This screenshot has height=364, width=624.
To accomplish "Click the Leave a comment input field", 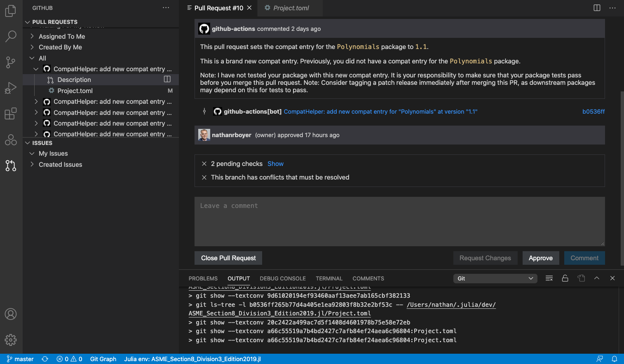I will (399, 222).
